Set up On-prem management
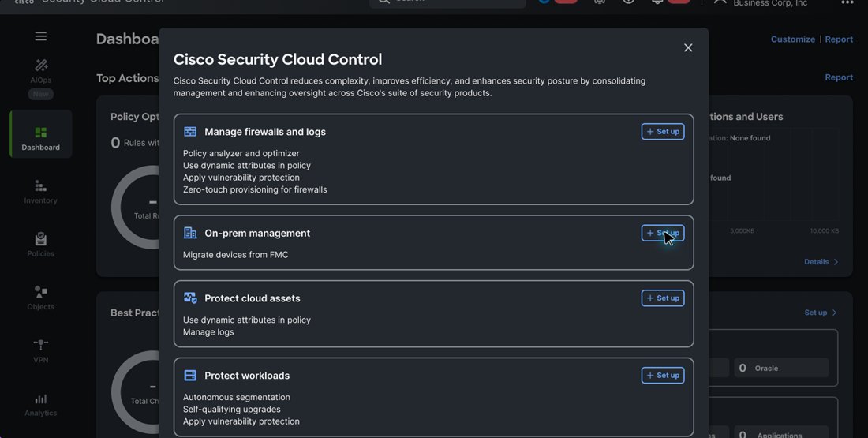 click(663, 233)
